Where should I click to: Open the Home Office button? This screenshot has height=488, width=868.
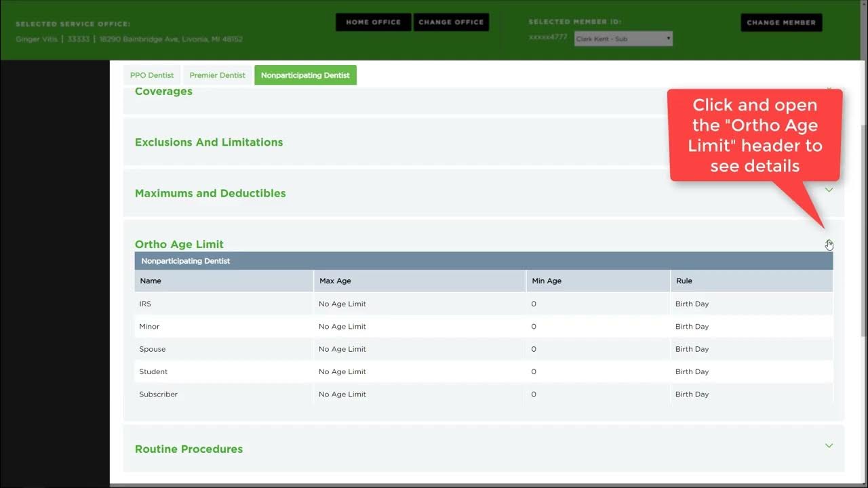(373, 22)
